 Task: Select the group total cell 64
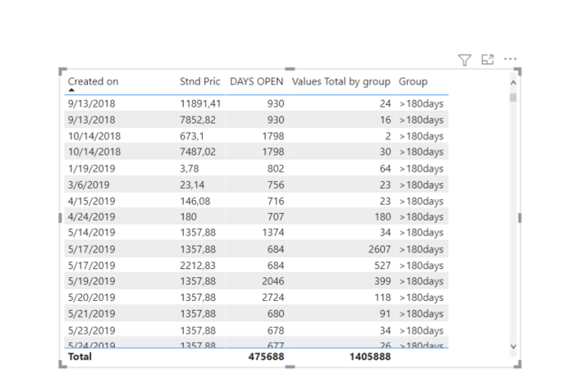click(385, 168)
